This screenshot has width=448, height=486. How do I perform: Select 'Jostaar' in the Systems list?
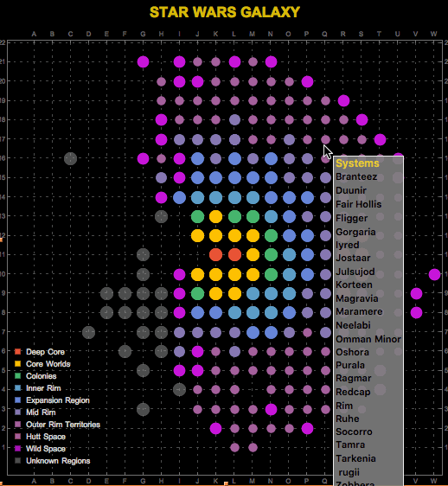[353, 258]
